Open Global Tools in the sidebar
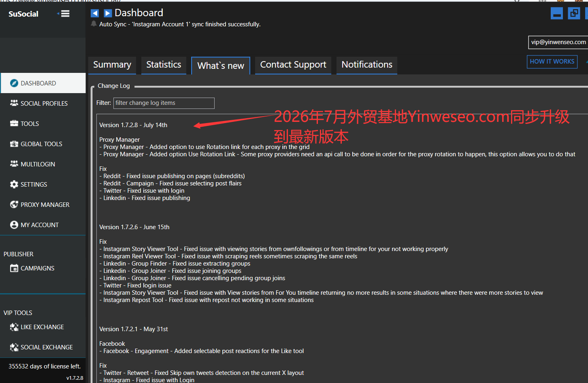 tap(43, 144)
